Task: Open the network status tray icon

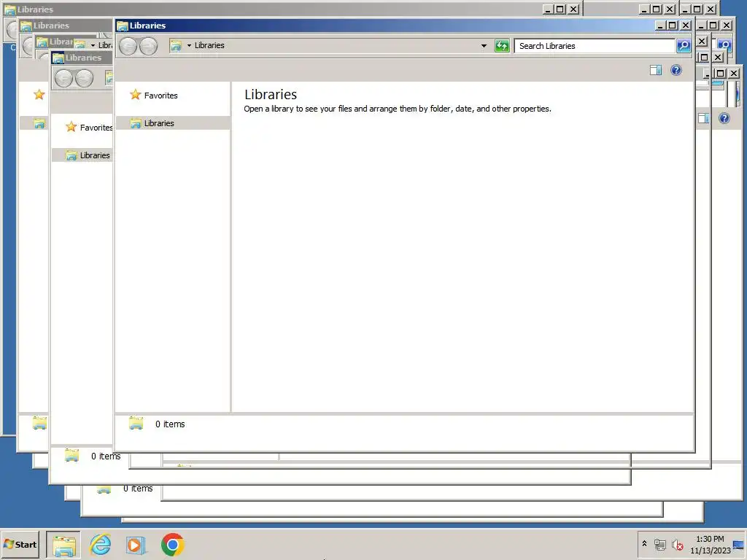Action: [x=659, y=544]
